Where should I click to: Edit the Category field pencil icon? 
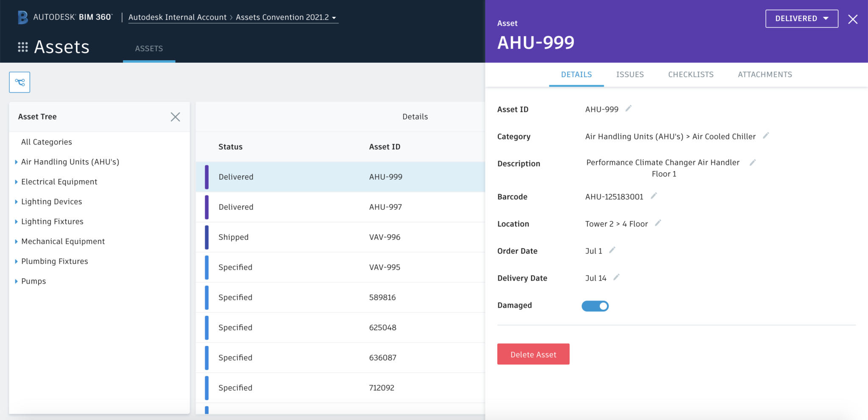coord(766,136)
